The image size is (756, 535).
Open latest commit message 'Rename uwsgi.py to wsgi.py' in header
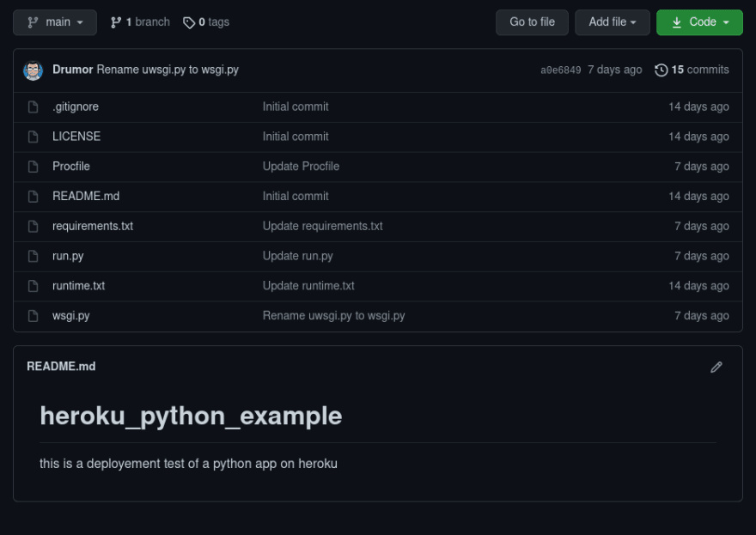click(168, 70)
